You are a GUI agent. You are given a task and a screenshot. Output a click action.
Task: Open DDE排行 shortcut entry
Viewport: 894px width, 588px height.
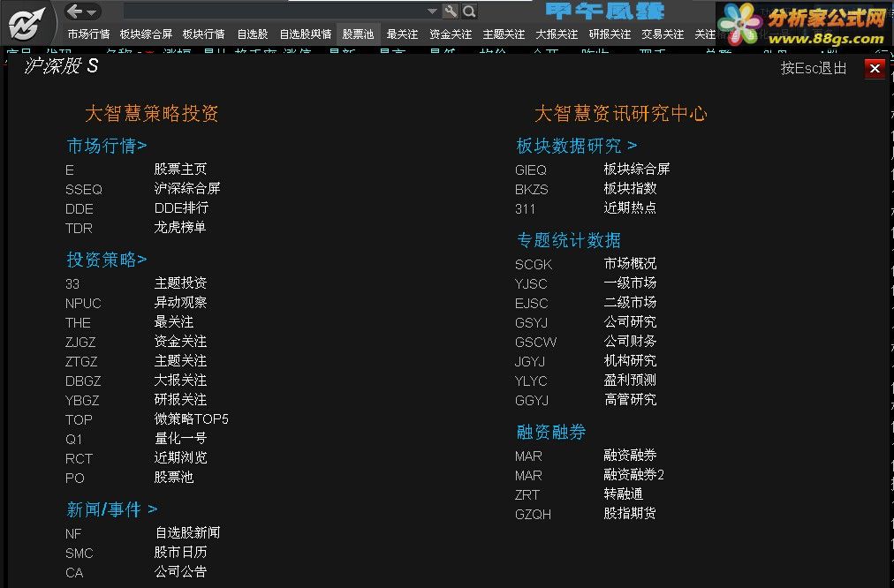pos(181,208)
